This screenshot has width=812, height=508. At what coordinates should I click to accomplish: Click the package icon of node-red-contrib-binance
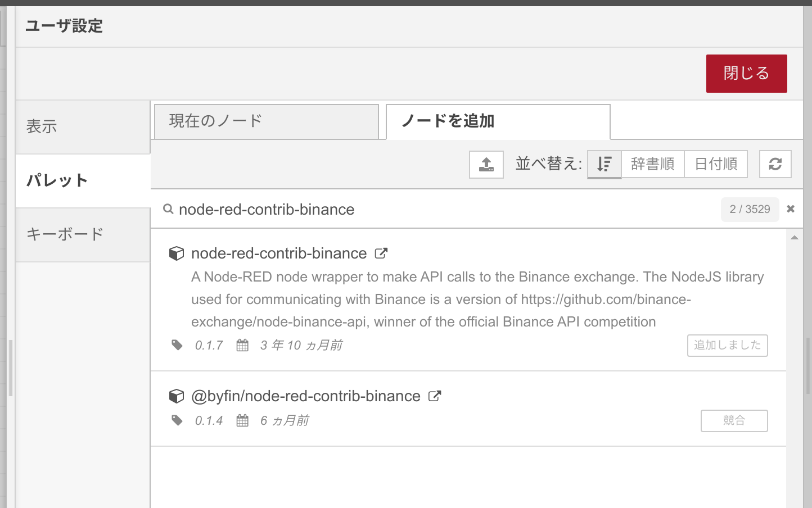coord(177,253)
